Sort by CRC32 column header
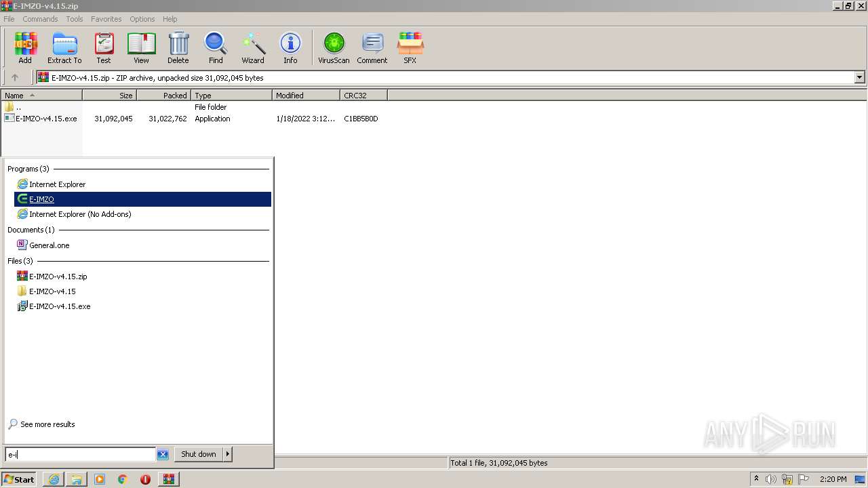 (364, 96)
